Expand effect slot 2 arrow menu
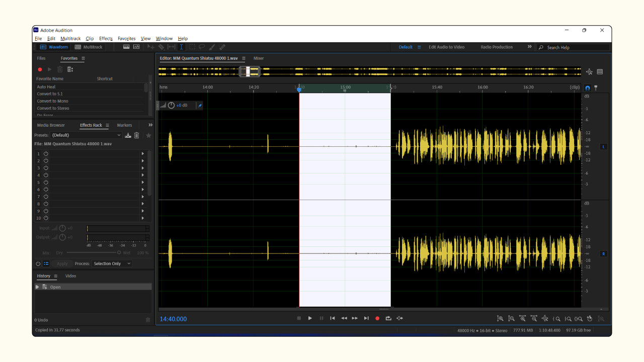Screen dimensions: 644x362 (x=142, y=161)
